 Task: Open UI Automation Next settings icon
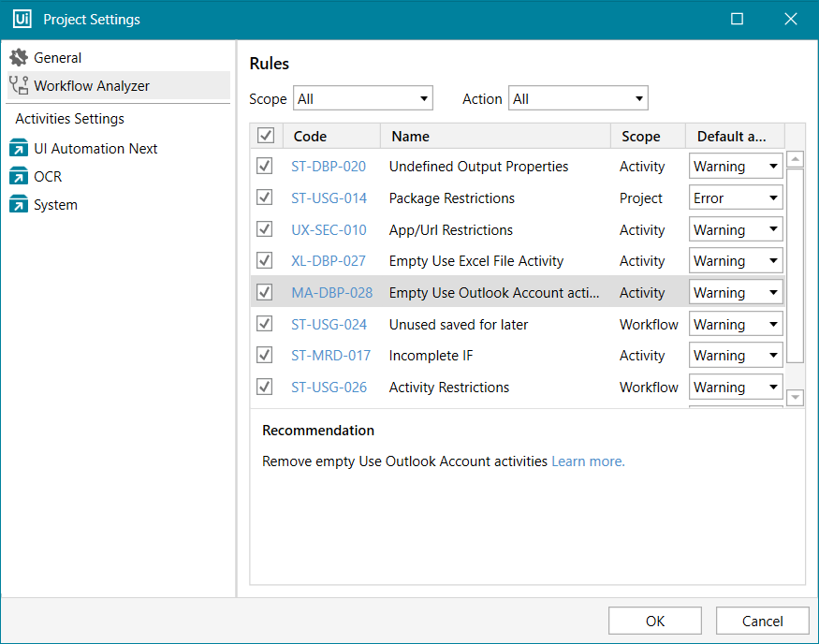pyautogui.click(x=17, y=147)
